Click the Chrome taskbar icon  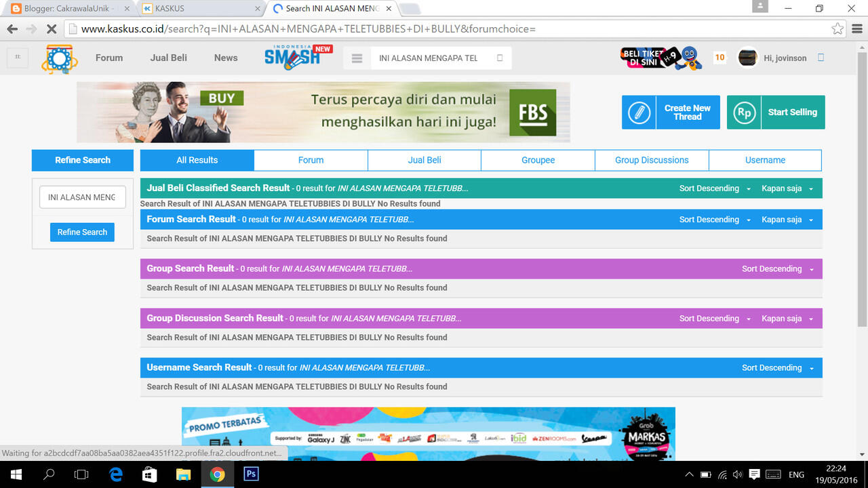[x=217, y=474]
